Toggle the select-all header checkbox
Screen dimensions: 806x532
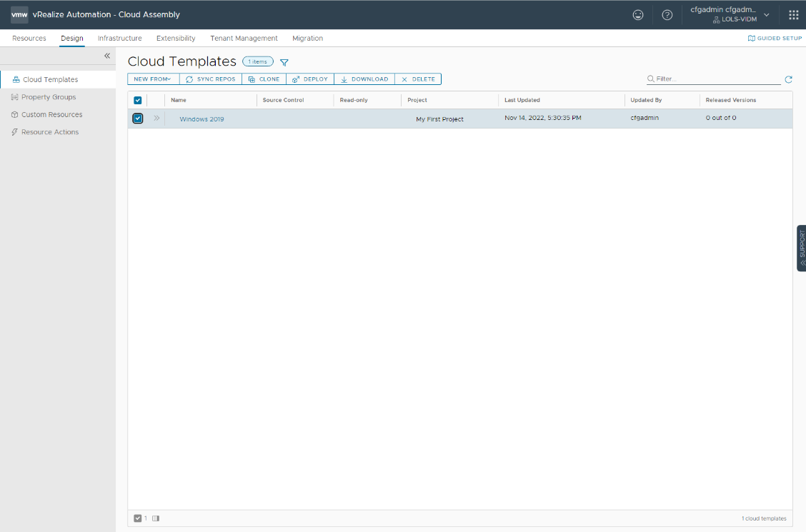(138, 100)
